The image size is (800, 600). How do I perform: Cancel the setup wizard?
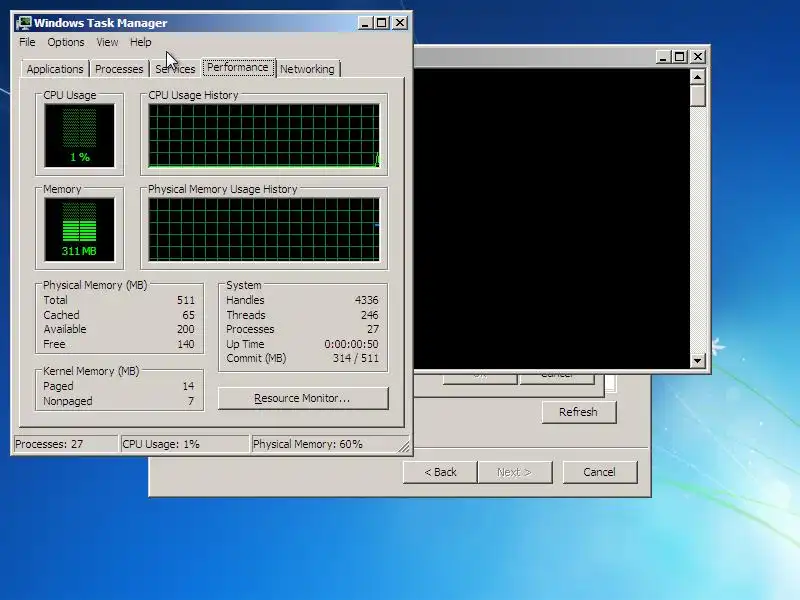click(x=600, y=472)
